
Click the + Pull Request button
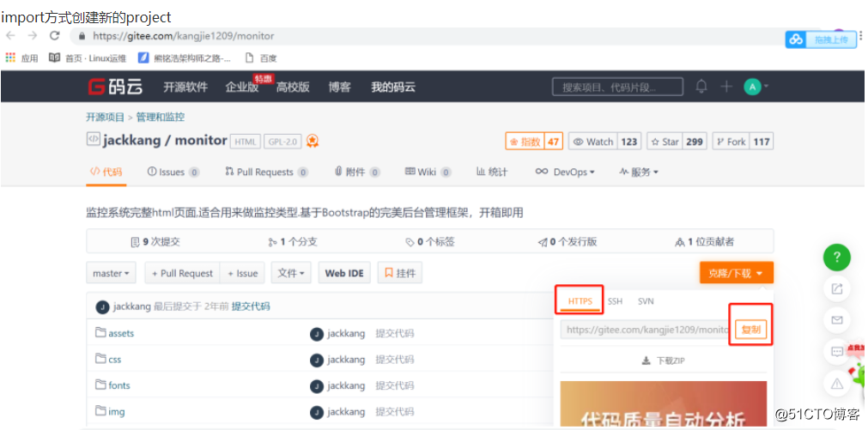tap(182, 273)
